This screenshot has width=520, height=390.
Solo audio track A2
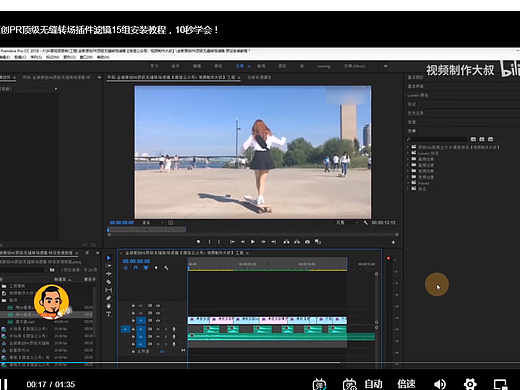[166, 337]
